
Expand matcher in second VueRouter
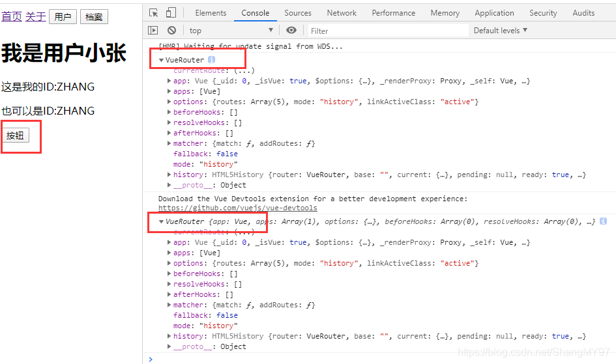click(x=169, y=305)
